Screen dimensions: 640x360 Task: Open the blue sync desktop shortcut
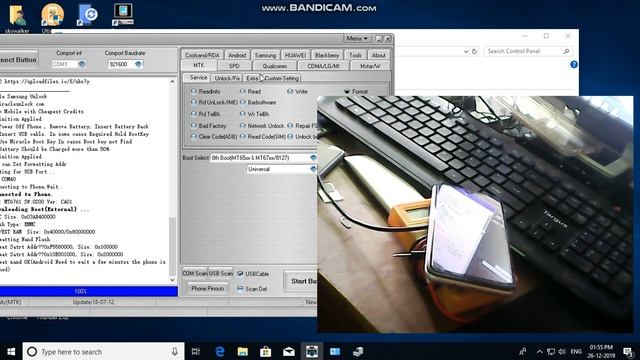[x=87, y=15]
